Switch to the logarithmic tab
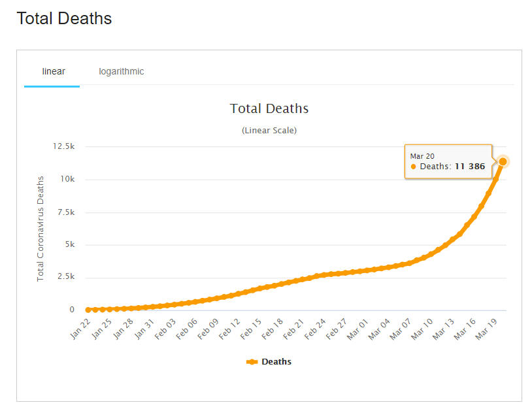The image size is (532, 407). point(122,71)
